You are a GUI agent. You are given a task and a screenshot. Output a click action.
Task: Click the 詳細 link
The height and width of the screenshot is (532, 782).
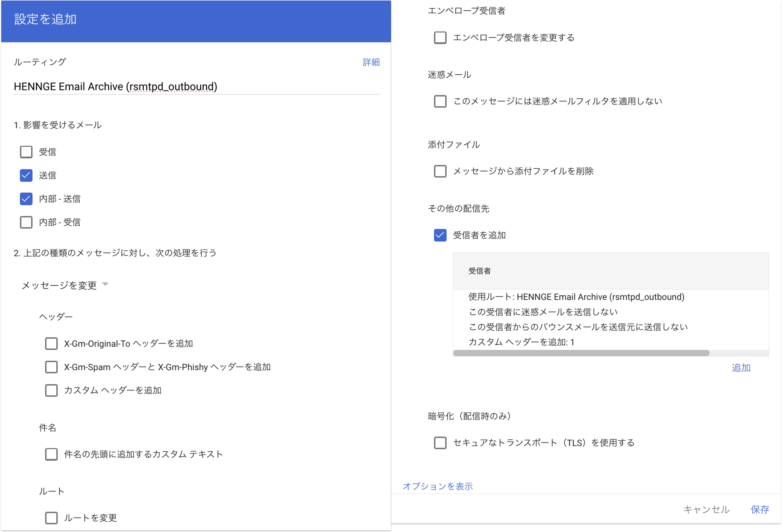pos(371,62)
